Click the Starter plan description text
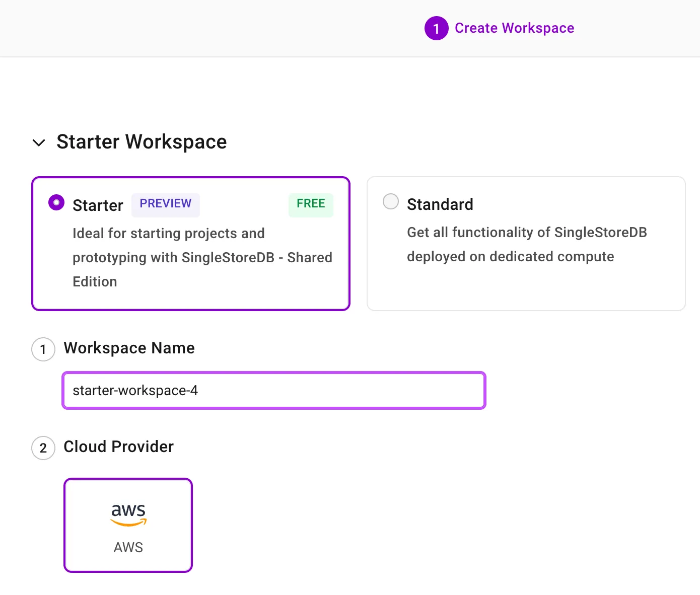700x595 pixels. coord(202,257)
